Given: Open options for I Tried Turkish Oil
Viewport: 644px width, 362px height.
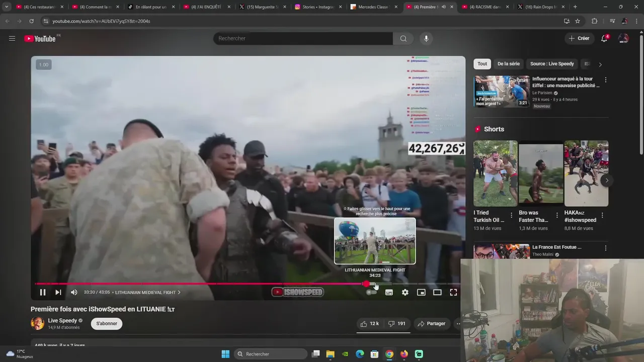Looking at the screenshot, I should [512, 215].
